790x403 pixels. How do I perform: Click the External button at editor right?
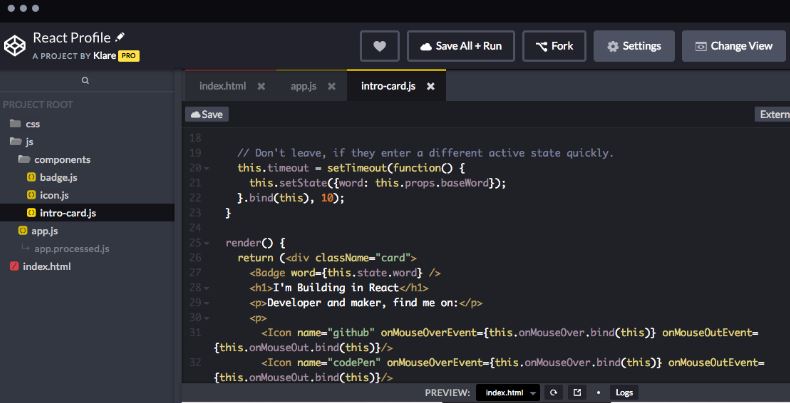click(x=772, y=114)
